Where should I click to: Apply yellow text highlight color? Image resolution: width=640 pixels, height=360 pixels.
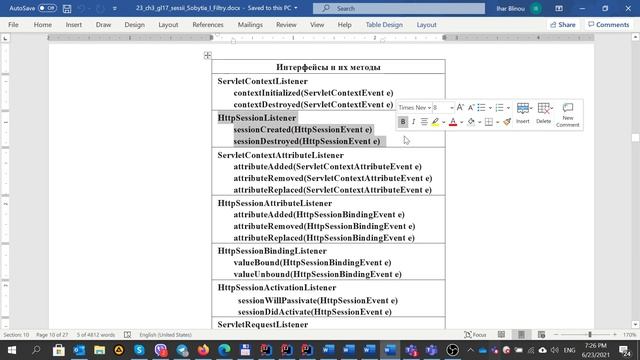[435, 122]
